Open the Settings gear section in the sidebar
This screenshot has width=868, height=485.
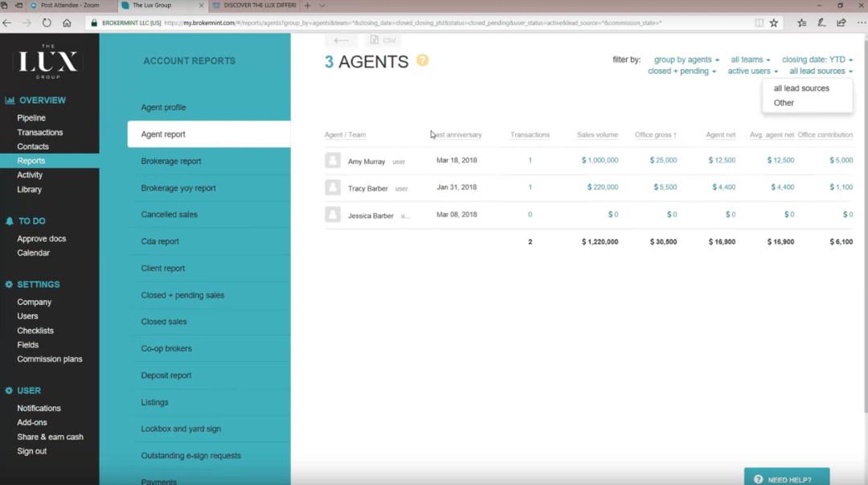click(x=10, y=284)
